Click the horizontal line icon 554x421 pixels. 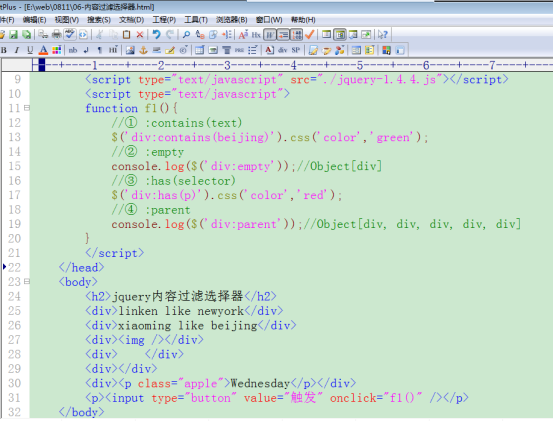coord(157,50)
